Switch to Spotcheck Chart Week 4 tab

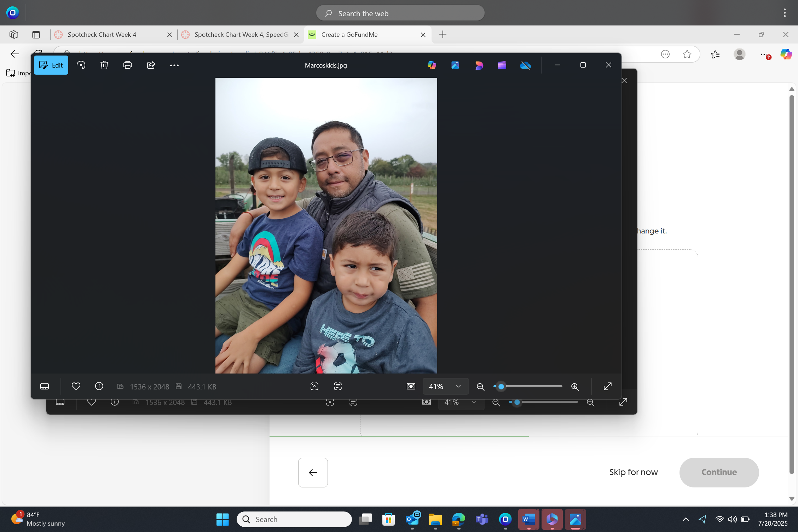coord(102,35)
